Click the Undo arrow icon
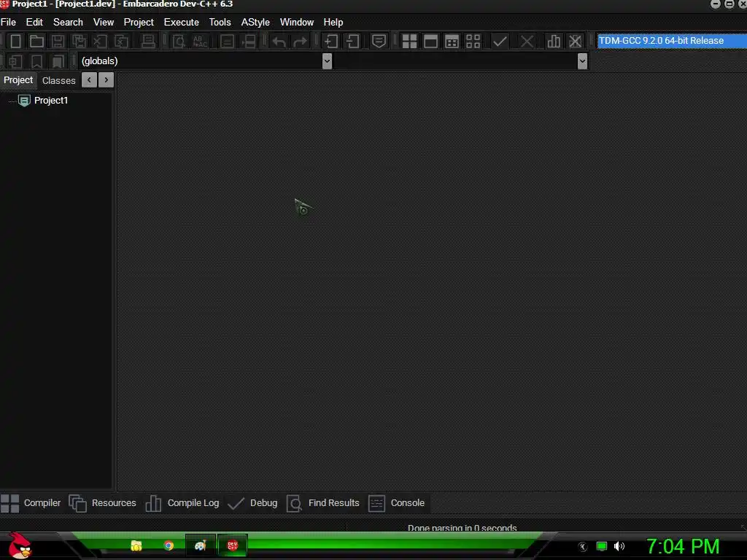 [279, 42]
